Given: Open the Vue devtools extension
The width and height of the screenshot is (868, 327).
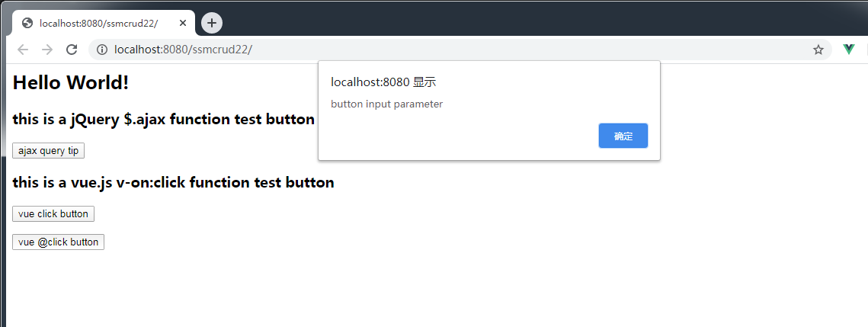Looking at the screenshot, I should [849, 50].
